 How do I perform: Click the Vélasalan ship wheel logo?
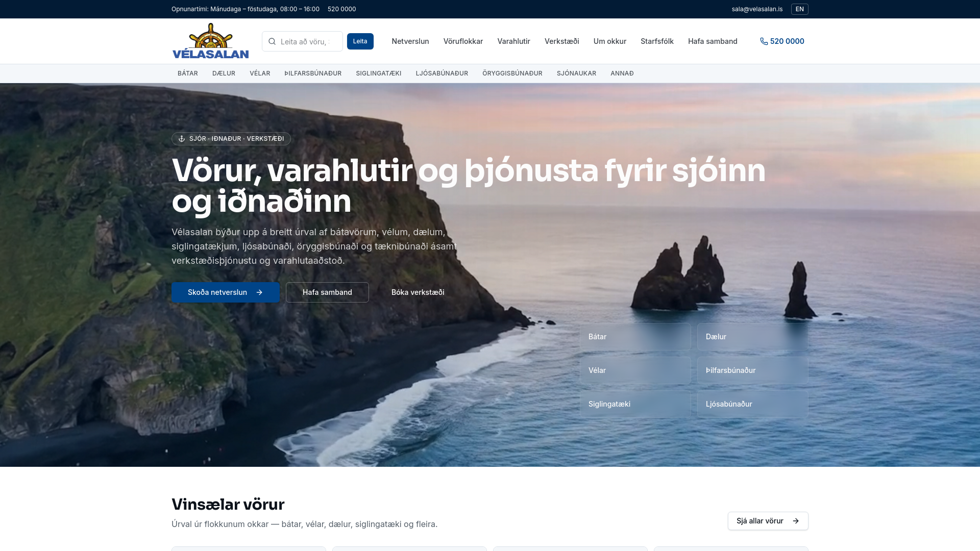(x=210, y=41)
